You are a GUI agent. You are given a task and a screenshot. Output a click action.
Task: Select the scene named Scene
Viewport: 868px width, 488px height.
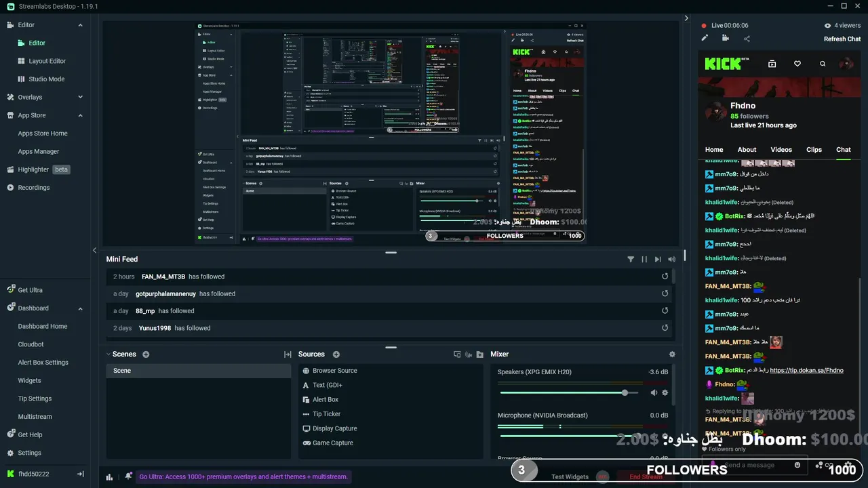tap(199, 371)
